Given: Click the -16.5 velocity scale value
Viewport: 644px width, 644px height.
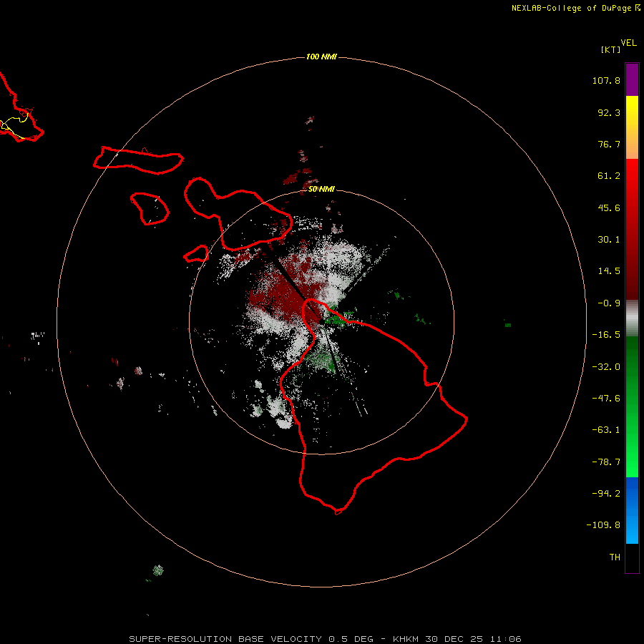Looking at the screenshot, I should pyautogui.click(x=606, y=335).
